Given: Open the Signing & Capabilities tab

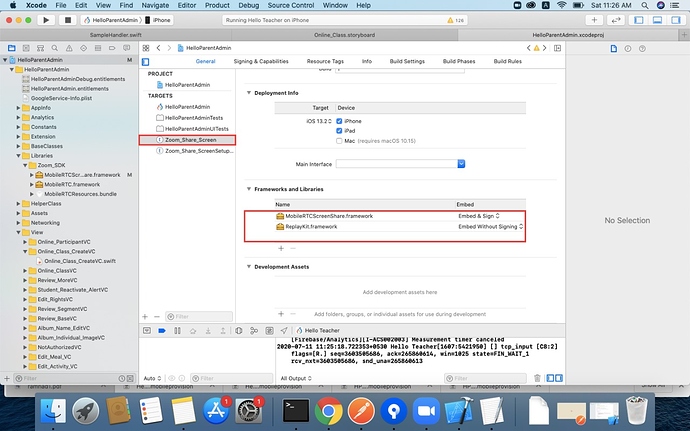Looking at the screenshot, I should pyautogui.click(x=261, y=62).
